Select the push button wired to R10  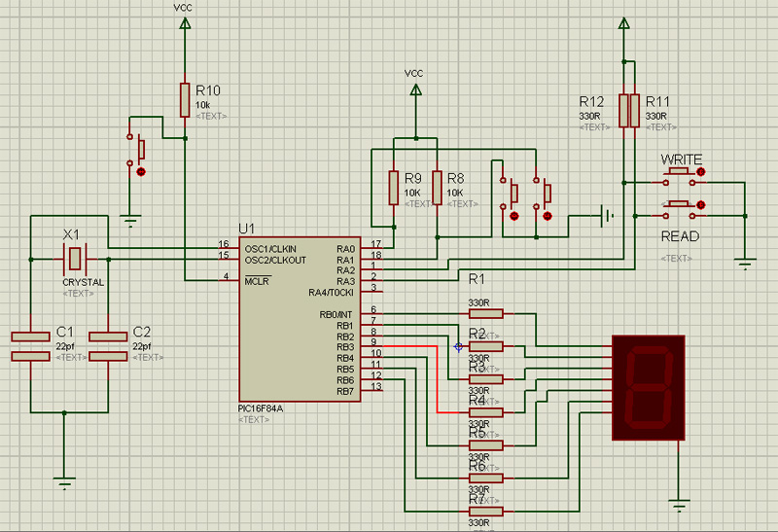click(x=136, y=149)
